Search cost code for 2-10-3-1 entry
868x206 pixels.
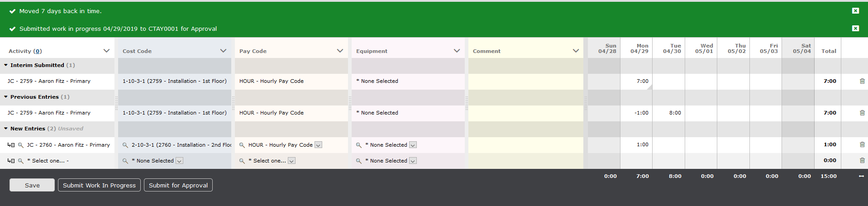point(125,145)
